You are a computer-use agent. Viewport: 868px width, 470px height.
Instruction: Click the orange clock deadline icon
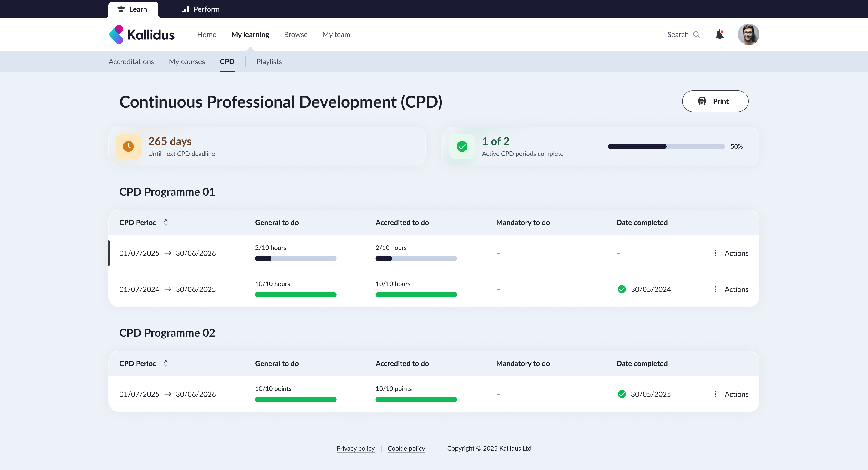(x=128, y=146)
